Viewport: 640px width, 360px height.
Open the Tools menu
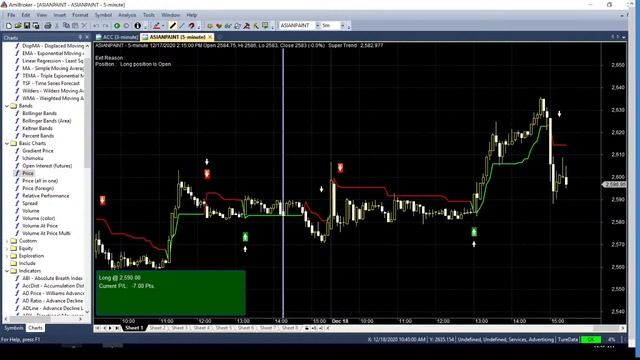coord(149,15)
